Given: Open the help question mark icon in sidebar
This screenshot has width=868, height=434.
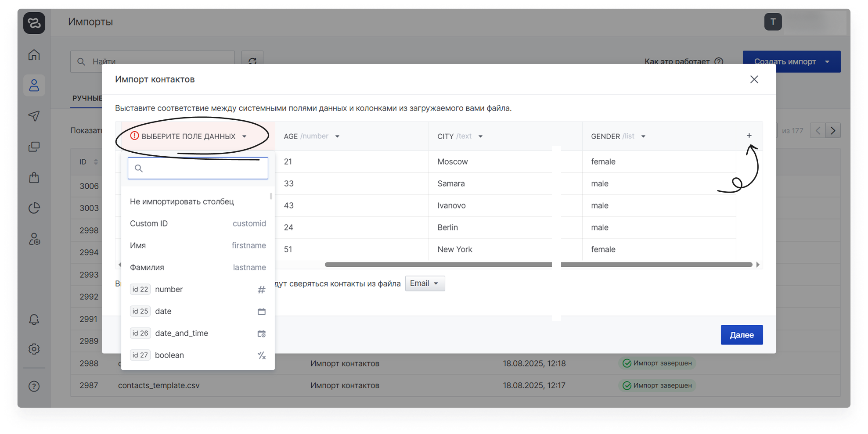Looking at the screenshot, I should point(34,386).
